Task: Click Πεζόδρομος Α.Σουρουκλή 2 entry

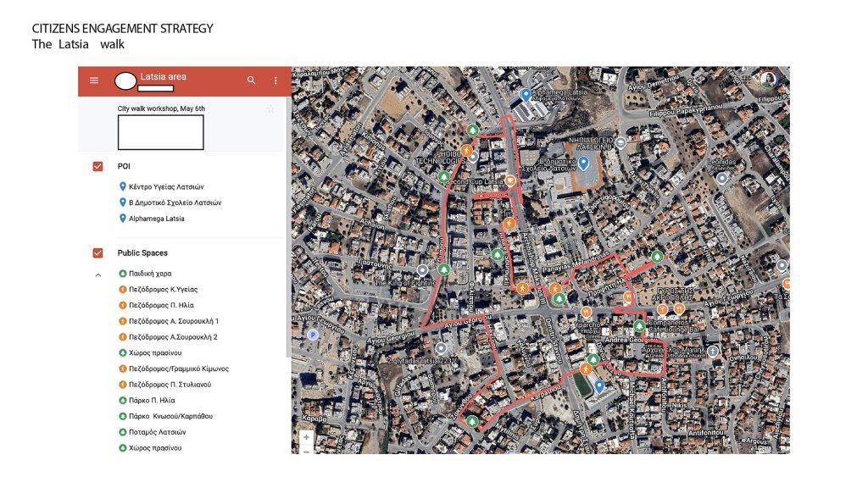Action: pyautogui.click(x=173, y=336)
